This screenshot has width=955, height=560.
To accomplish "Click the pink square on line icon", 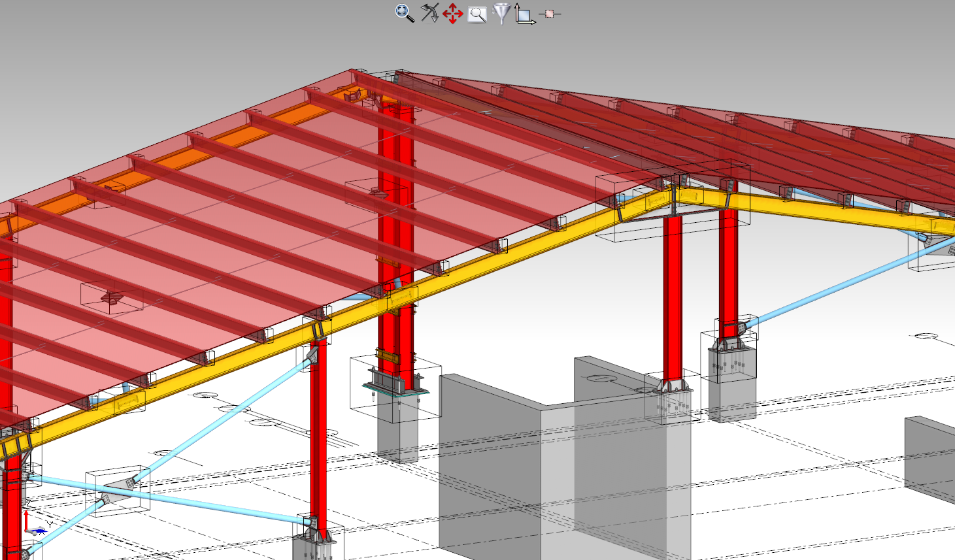I will tap(549, 14).
